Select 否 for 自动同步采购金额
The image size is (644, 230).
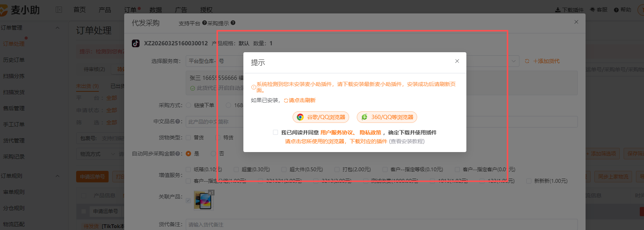(x=213, y=154)
